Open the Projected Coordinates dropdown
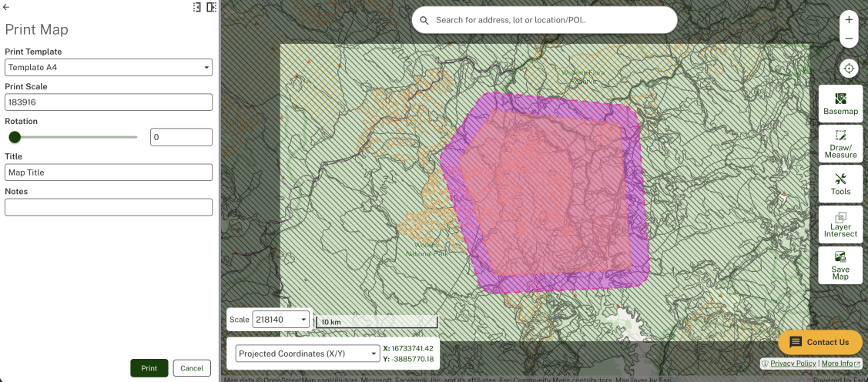The height and width of the screenshot is (382, 868). tap(307, 354)
